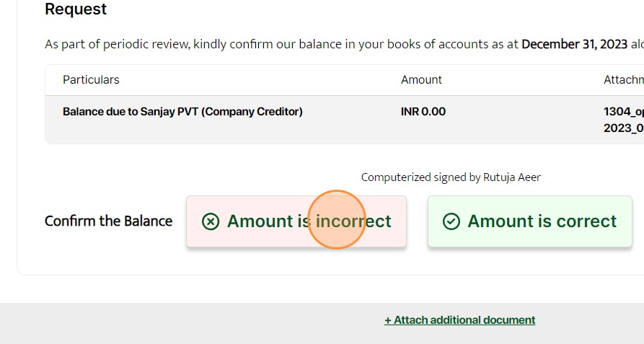The width and height of the screenshot is (644, 344).
Task: Click the check-circle icon on correct button
Action: pyautogui.click(x=451, y=221)
